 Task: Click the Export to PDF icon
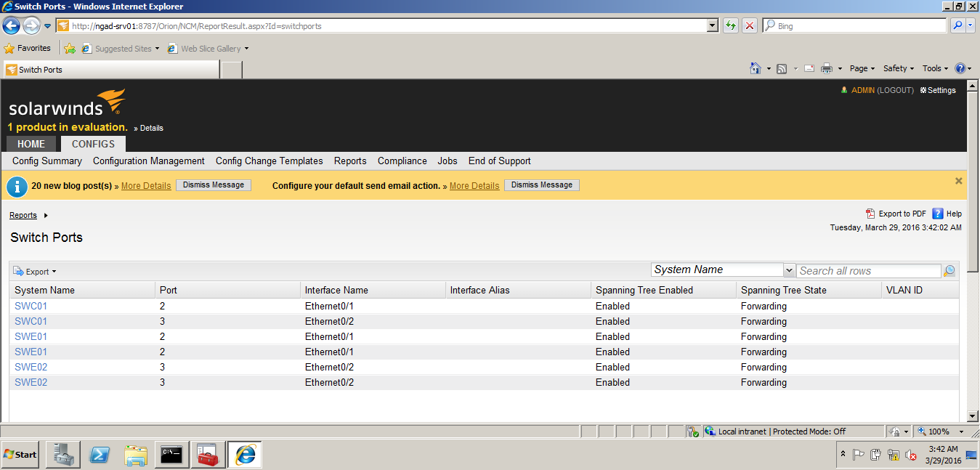pos(870,214)
